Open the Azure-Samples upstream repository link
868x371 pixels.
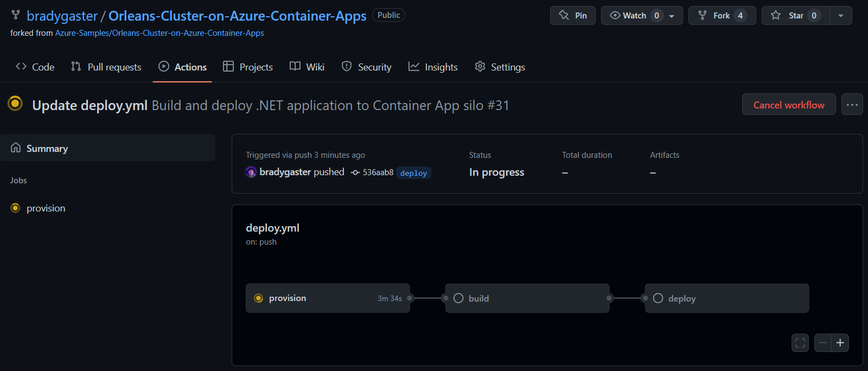[159, 33]
